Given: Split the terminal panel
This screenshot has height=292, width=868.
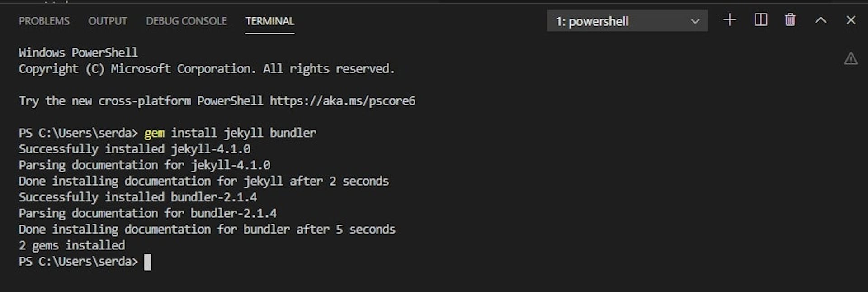Looking at the screenshot, I should [x=760, y=20].
